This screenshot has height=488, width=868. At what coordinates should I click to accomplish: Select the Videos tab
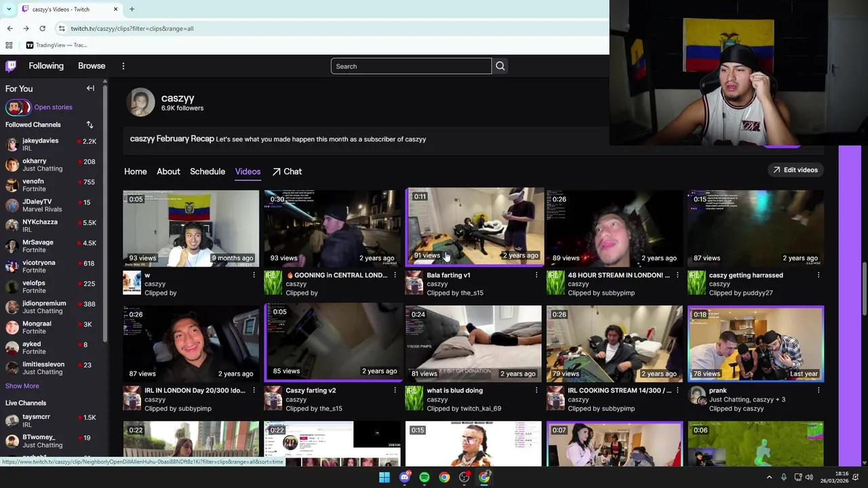(x=248, y=171)
